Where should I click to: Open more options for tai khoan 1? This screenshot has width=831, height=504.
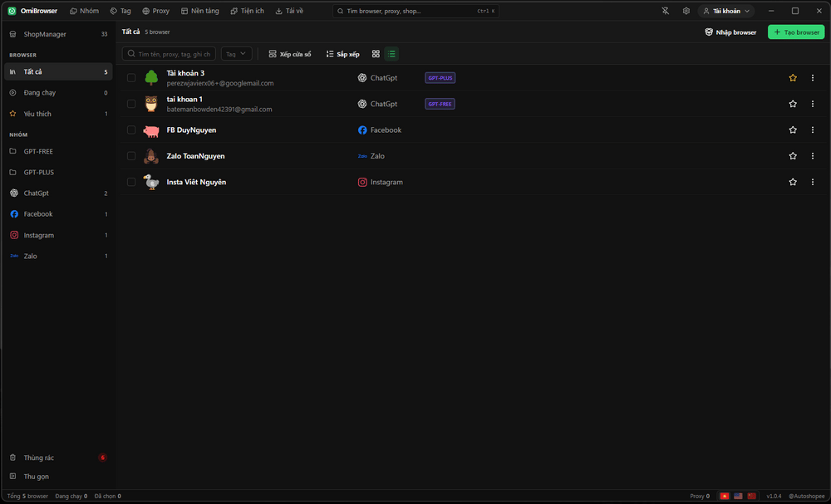click(x=813, y=104)
